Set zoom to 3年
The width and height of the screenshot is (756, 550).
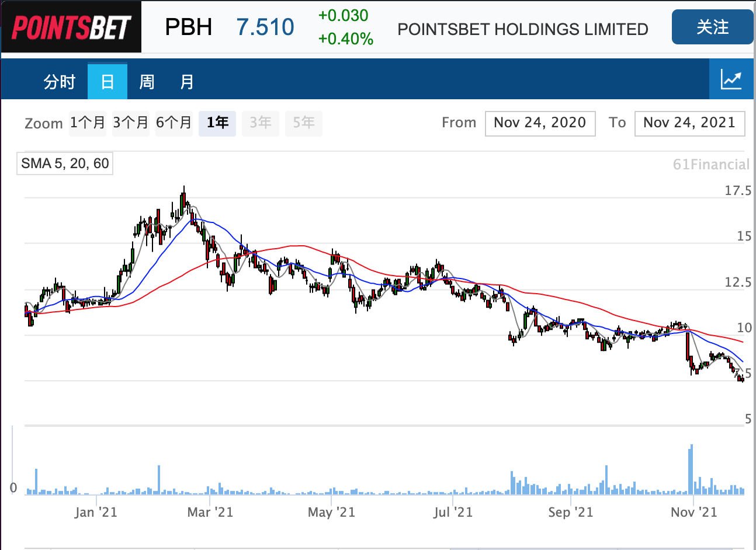[x=261, y=123]
